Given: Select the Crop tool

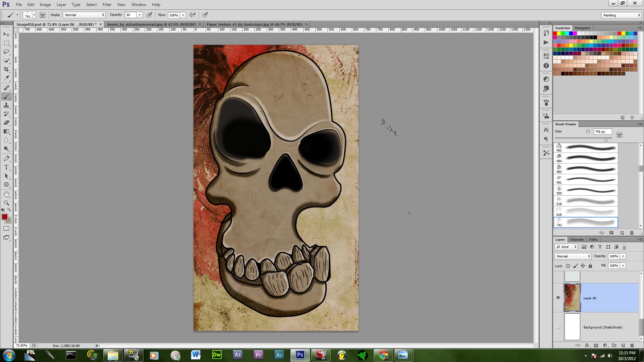Looking at the screenshot, I should (x=6, y=69).
